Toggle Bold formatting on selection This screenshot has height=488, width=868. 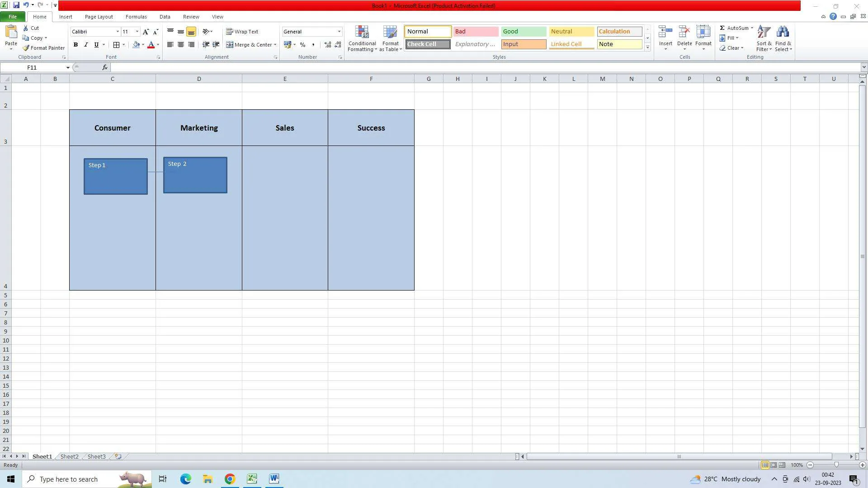pos(75,45)
